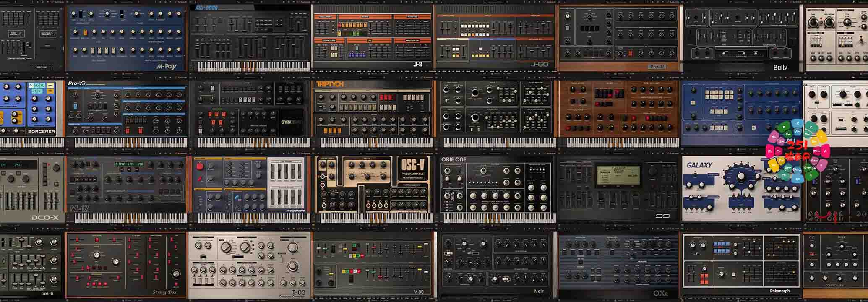Image resolution: width=868 pixels, height=302 pixels.
Task: Select the J-60 synthesizer thumbnail
Action: pos(496,37)
